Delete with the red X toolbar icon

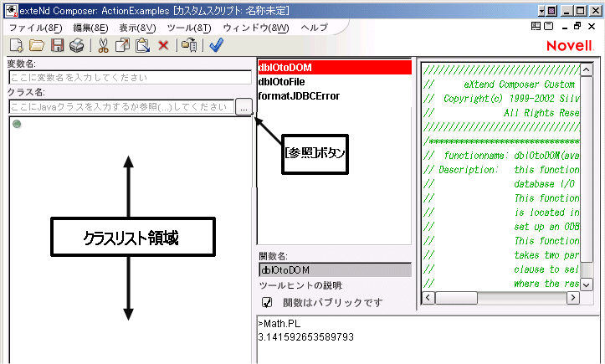163,45
